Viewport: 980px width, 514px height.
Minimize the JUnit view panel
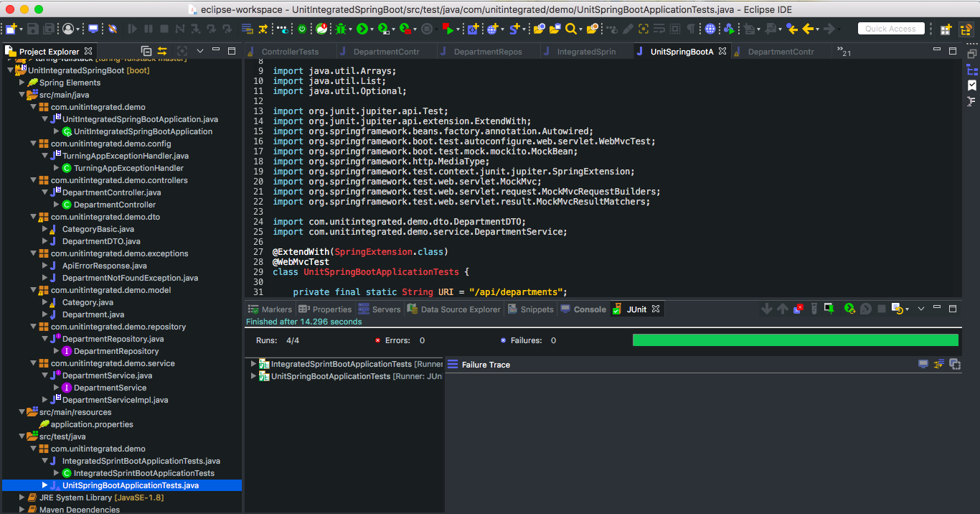pyautogui.click(x=937, y=309)
